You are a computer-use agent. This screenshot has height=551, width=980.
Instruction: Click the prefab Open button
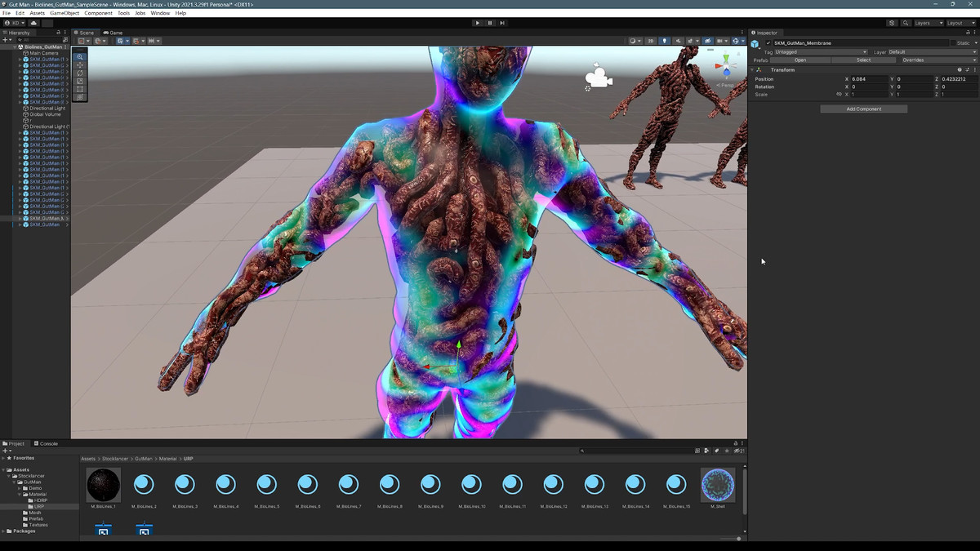(800, 60)
